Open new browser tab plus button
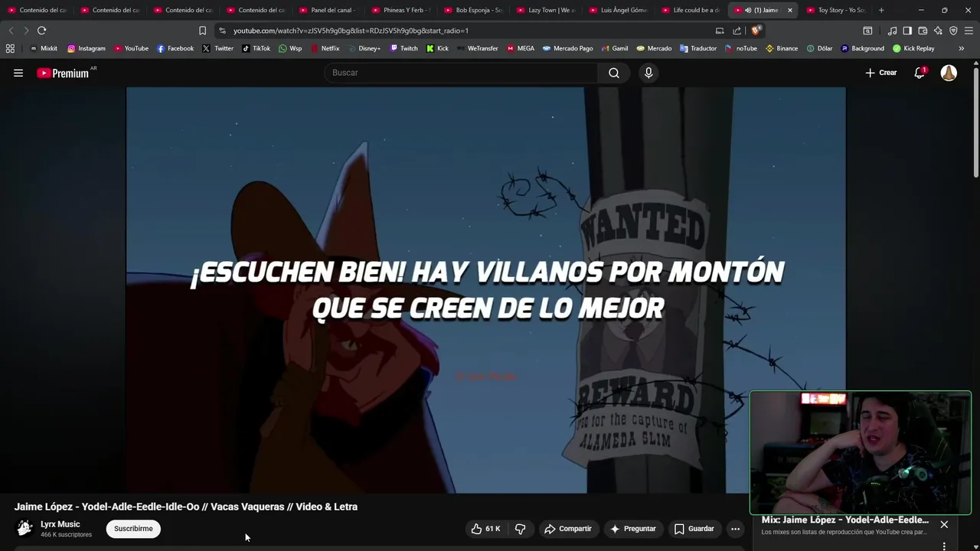The width and height of the screenshot is (980, 551). tap(881, 10)
